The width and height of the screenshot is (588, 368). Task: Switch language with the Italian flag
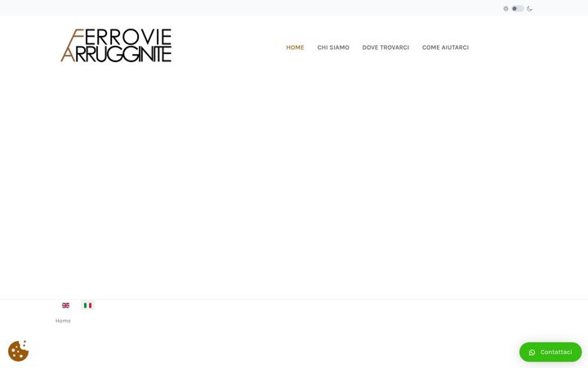coord(87,305)
